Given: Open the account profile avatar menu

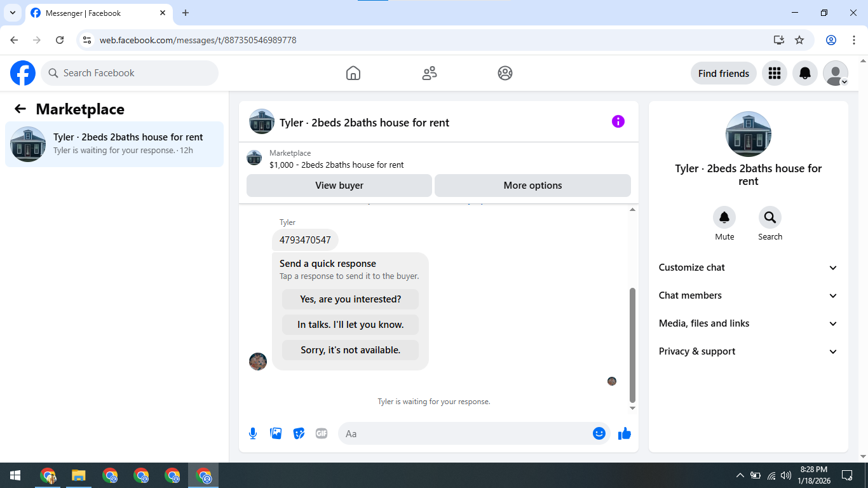Looking at the screenshot, I should [x=836, y=73].
